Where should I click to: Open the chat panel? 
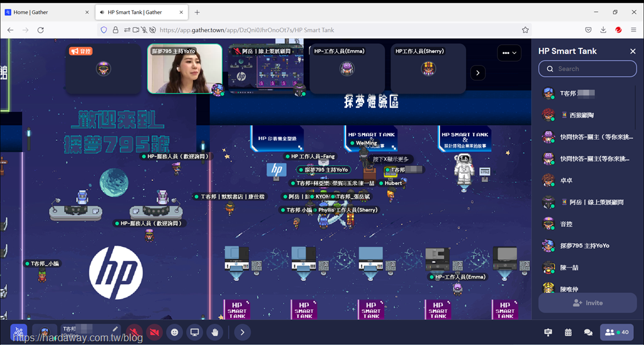pyautogui.click(x=588, y=332)
